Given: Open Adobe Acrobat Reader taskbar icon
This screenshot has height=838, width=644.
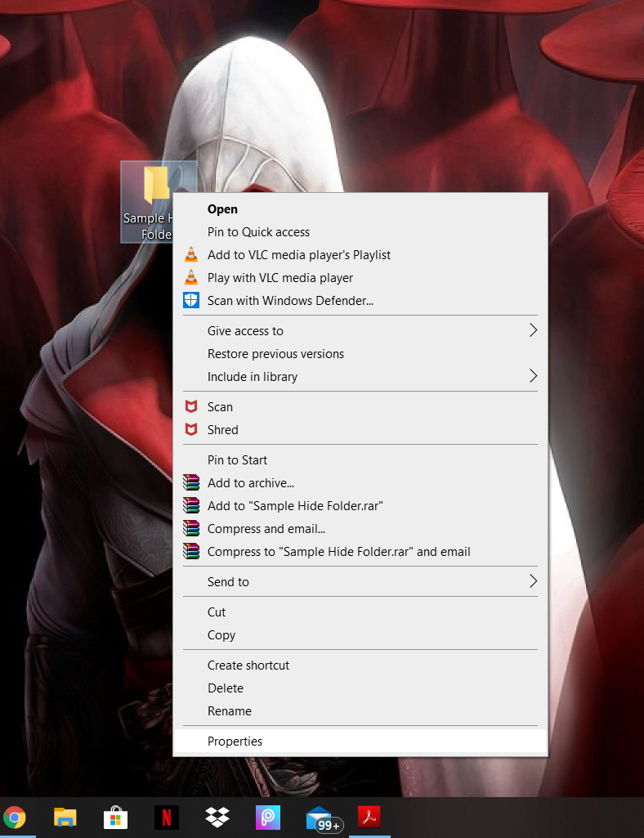Looking at the screenshot, I should 369,818.
